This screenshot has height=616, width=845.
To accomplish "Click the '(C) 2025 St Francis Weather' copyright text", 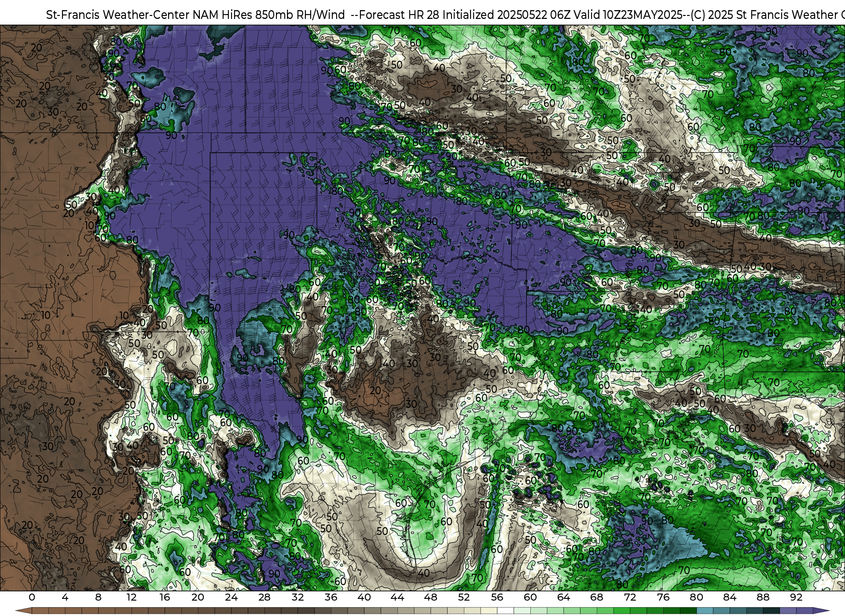I will [x=764, y=15].
